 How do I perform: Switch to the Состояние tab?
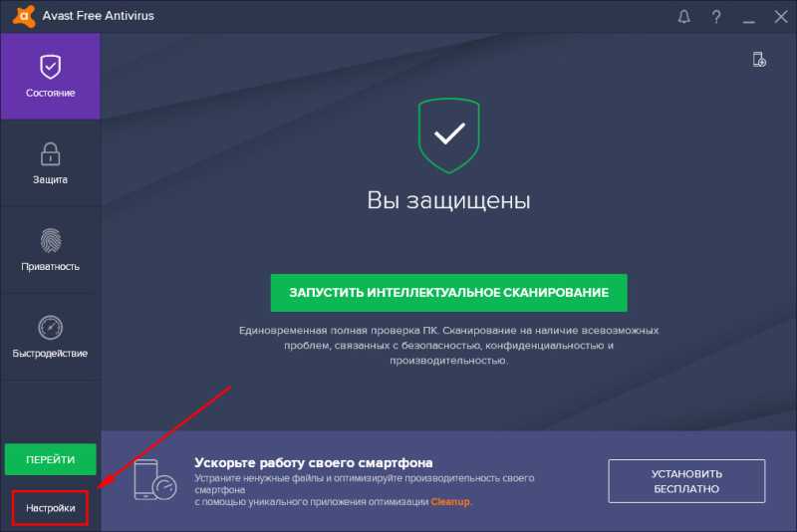point(51,77)
